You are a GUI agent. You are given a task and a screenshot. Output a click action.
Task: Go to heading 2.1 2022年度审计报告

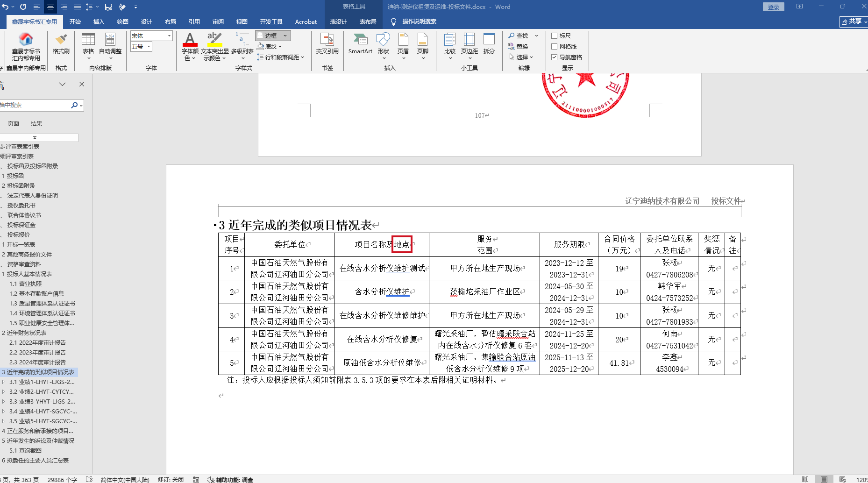[37, 343]
